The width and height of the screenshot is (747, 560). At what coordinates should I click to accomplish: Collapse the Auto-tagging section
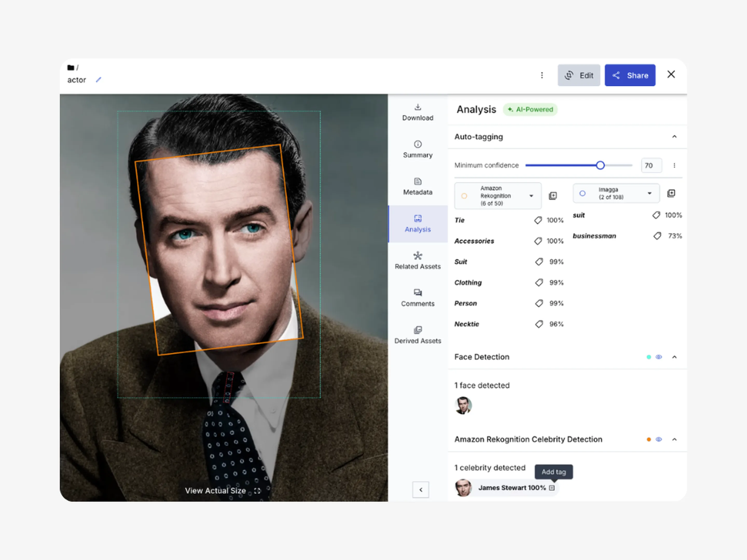[x=674, y=137]
